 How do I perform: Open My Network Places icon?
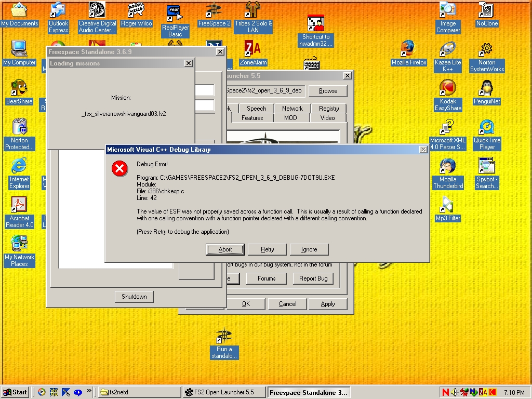point(19,251)
